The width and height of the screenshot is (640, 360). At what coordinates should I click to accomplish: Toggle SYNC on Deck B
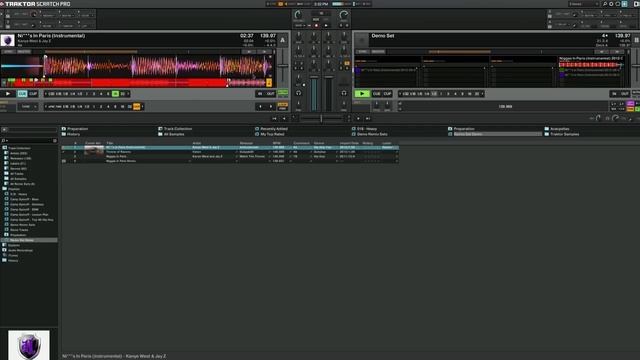[x=362, y=52]
